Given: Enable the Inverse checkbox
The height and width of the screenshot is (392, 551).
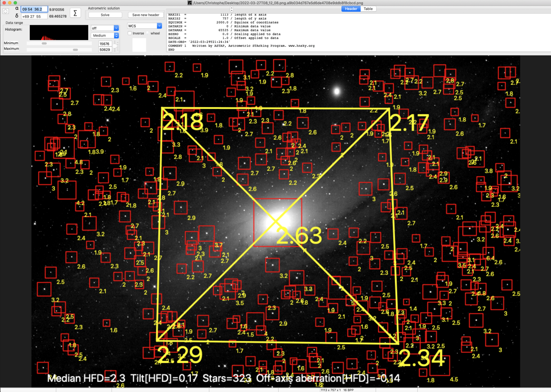Looking at the screenshot, I should pyautogui.click(x=130, y=33).
